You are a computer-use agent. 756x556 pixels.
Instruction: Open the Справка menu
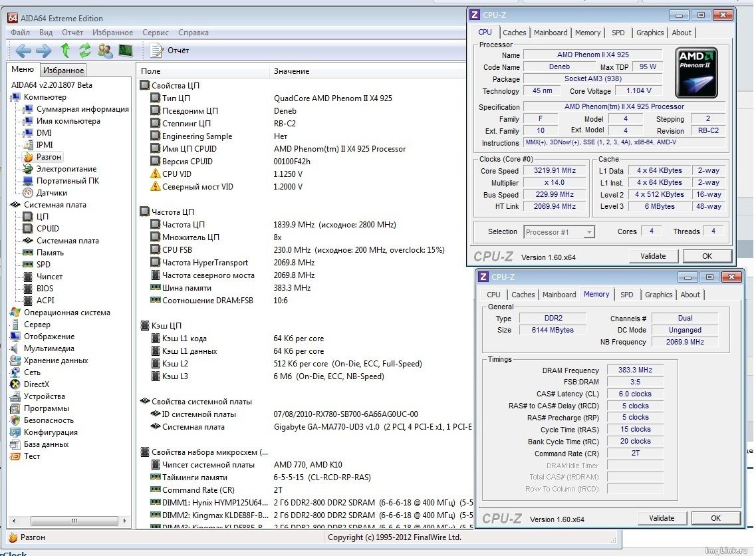pyautogui.click(x=193, y=33)
